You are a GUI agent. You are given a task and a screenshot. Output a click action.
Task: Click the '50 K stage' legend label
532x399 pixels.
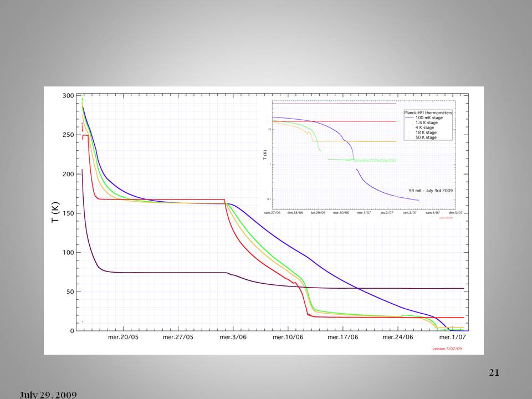[426, 137]
